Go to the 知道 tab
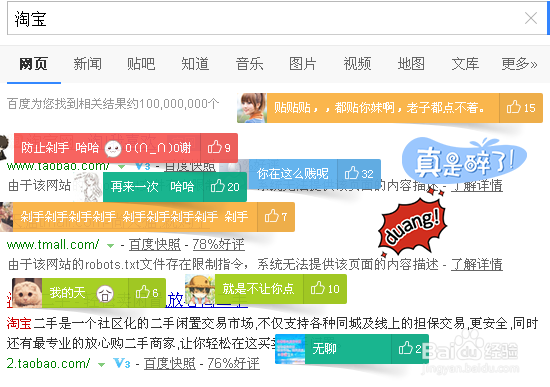Screen dimensions: 550x387 (x=195, y=64)
